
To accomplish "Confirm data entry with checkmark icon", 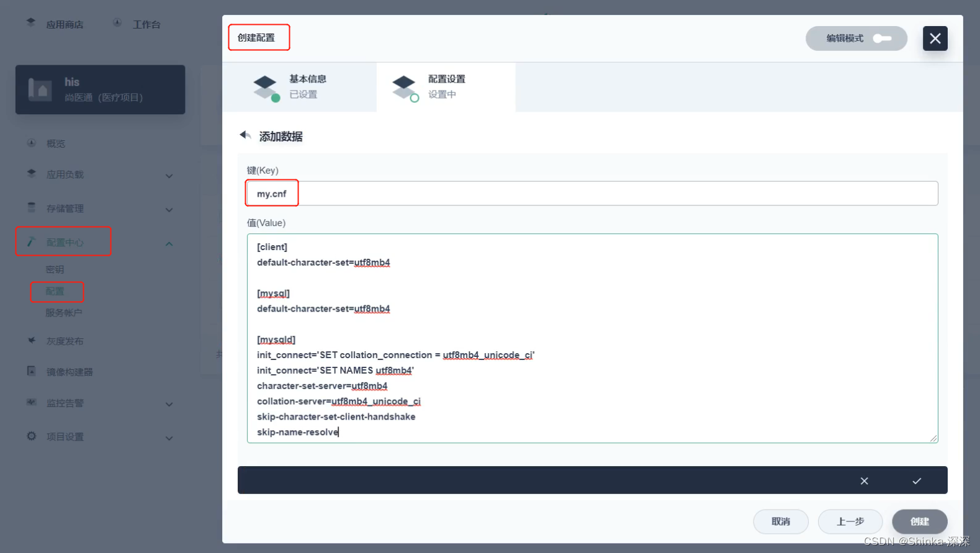I will pyautogui.click(x=917, y=480).
